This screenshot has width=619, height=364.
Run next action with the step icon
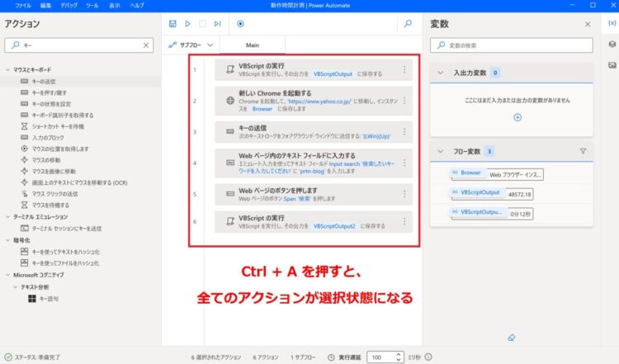(218, 24)
